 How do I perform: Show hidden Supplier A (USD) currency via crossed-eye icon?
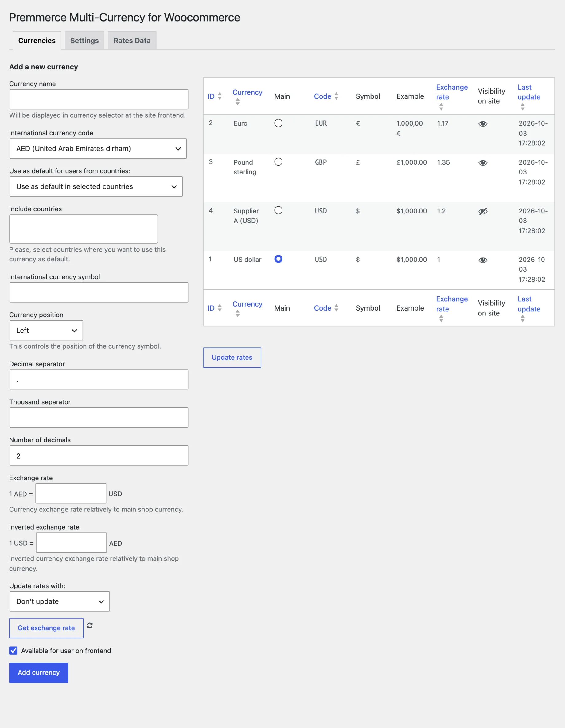pos(483,211)
